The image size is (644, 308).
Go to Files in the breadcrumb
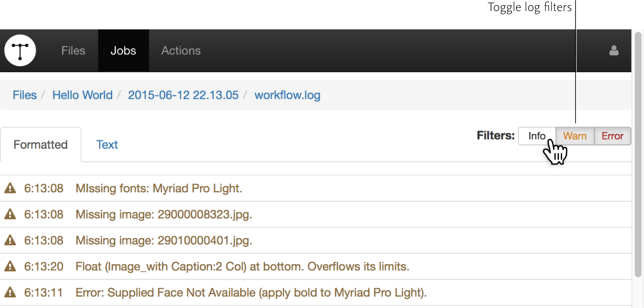pos(25,95)
